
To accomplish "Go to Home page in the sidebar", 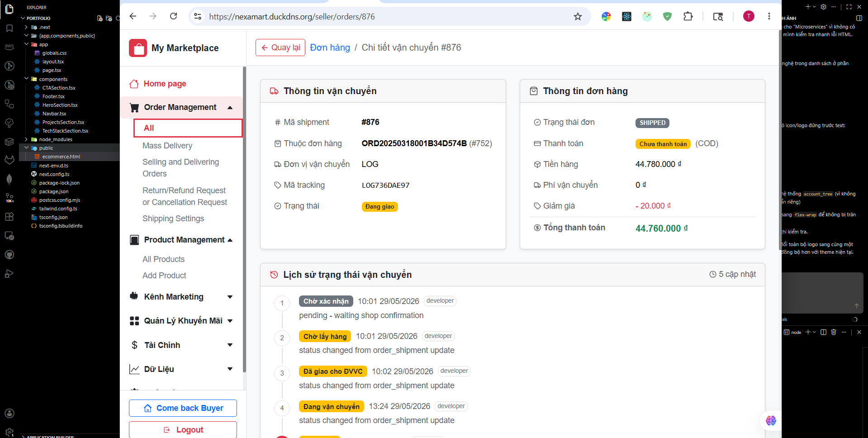I will 165,84.
